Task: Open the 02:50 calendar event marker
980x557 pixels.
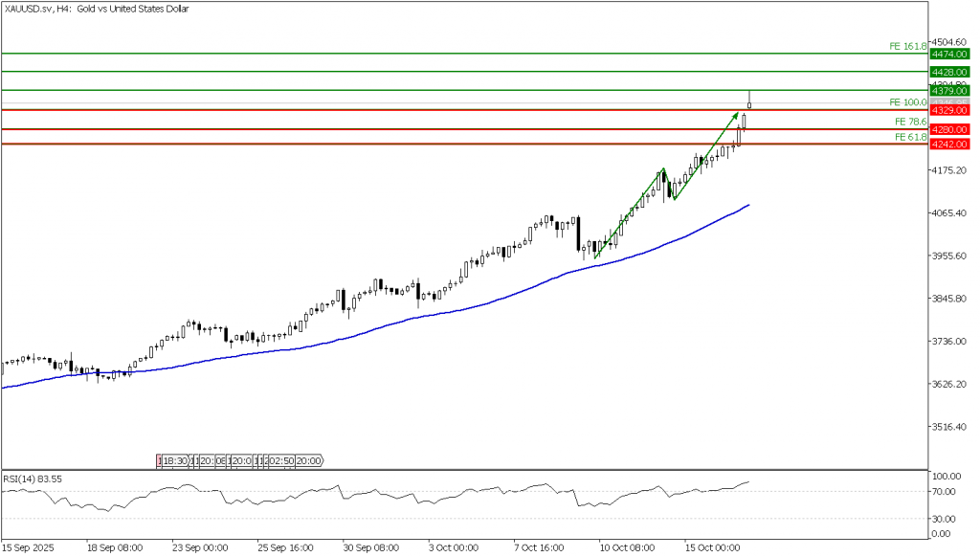Action: [x=280, y=460]
